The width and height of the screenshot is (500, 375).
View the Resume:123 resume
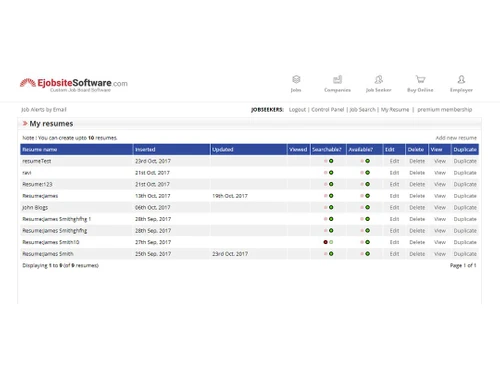pyautogui.click(x=440, y=184)
